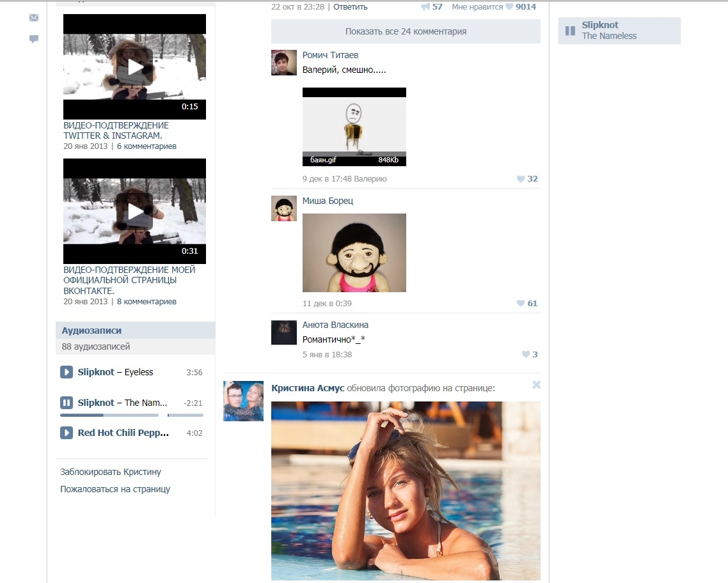Like Ромич Титаев's comment with 32 likes
This screenshot has height=583, width=728.
(527, 178)
